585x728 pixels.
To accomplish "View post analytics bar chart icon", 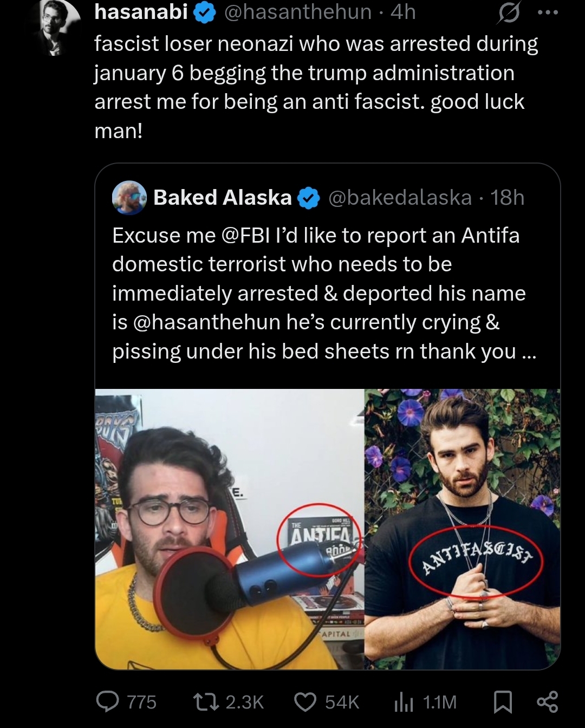I will coord(404,703).
